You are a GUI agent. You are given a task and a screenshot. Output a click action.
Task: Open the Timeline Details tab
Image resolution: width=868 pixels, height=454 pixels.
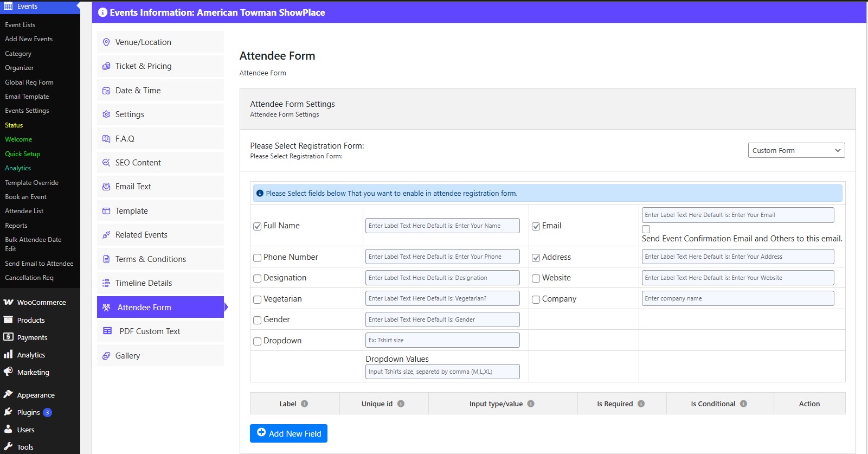coord(144,283)
